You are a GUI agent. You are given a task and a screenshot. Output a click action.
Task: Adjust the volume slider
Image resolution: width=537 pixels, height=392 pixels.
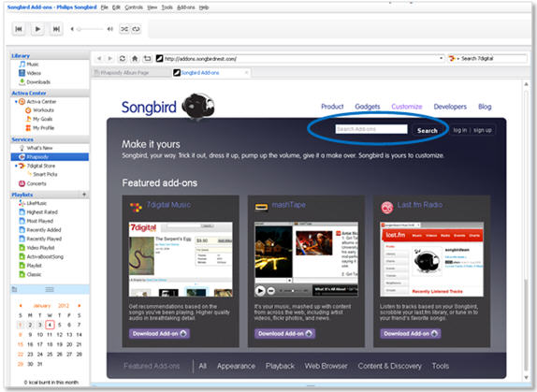91,29
